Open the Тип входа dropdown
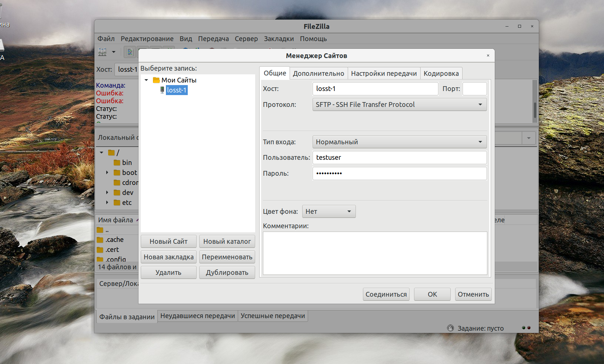The width and height of the screenshot is (604, 364). (x=400, y=142)
